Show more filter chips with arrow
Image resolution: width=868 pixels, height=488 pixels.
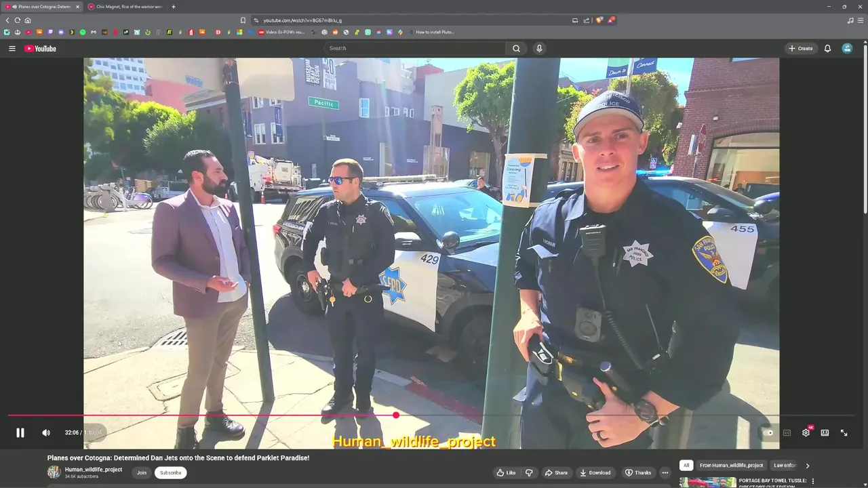[x=807, y=466]
